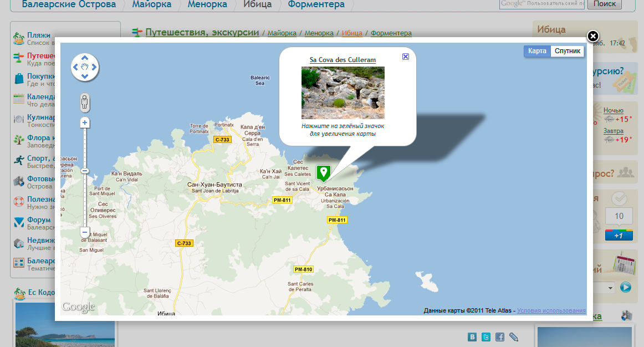Open the Sa Cova des Culleram title link
Screen dimensions: 644x347
343,59
